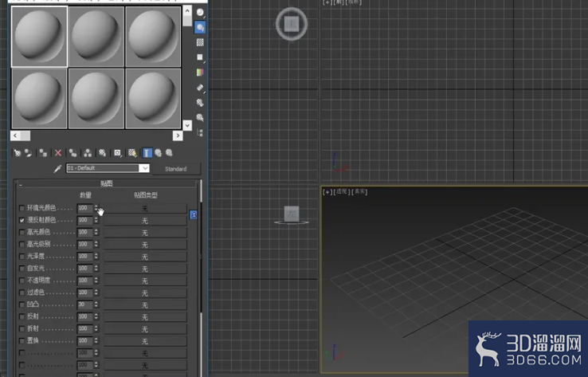Image resolution: width=588 pixels, height=377 pixels.
Task: Click the Make Unique icon
Action: [88, 153]
